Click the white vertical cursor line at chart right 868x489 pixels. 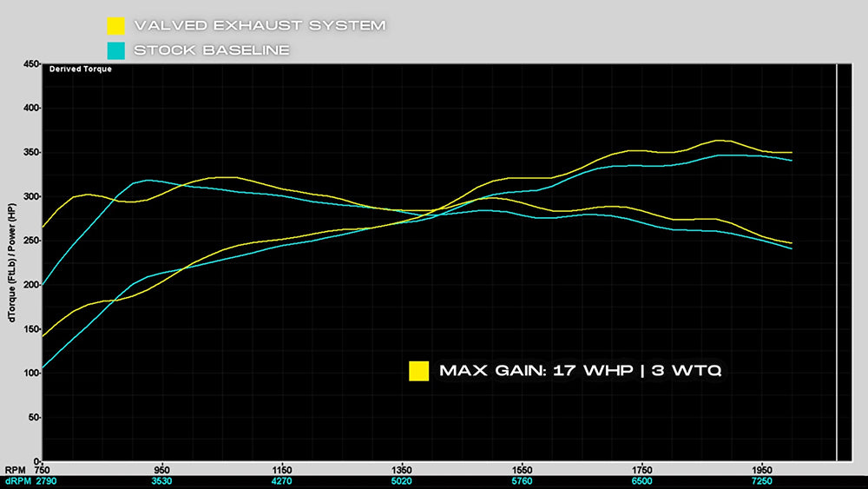(x=837, y=262)
